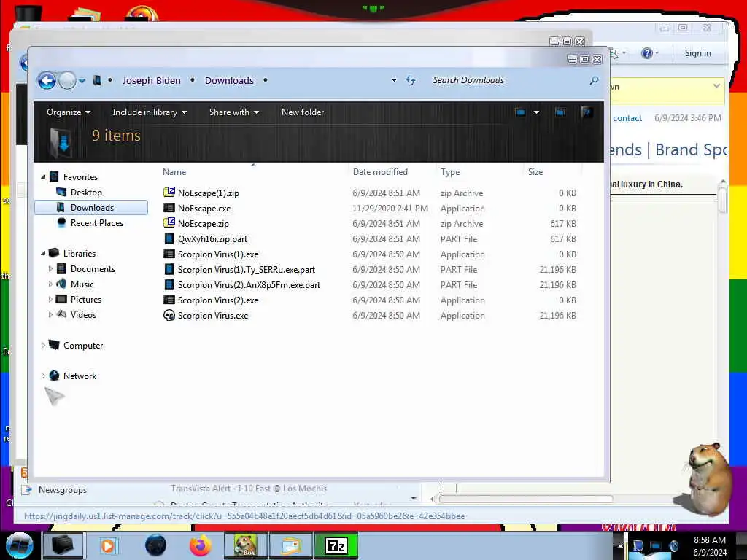The height and width of the screenshot is (560, 747).
Task: Click the search magnifier icon
Action: pos(594,80)
